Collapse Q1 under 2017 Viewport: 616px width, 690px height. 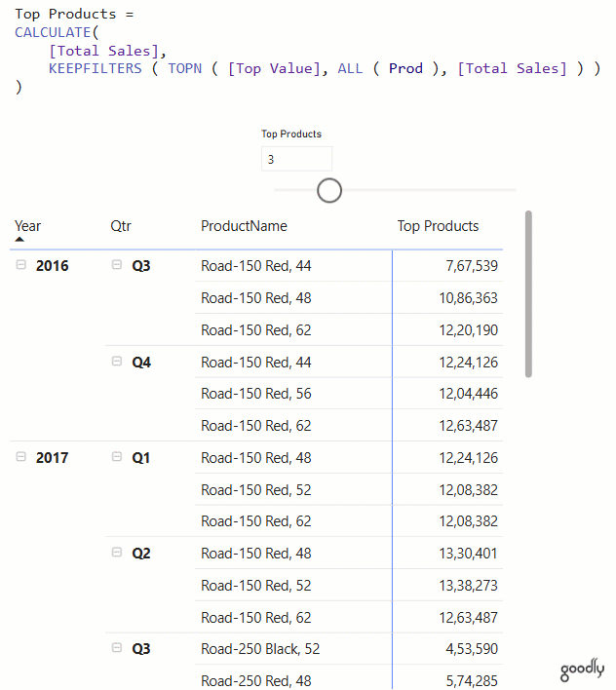[x=117, y=457]
